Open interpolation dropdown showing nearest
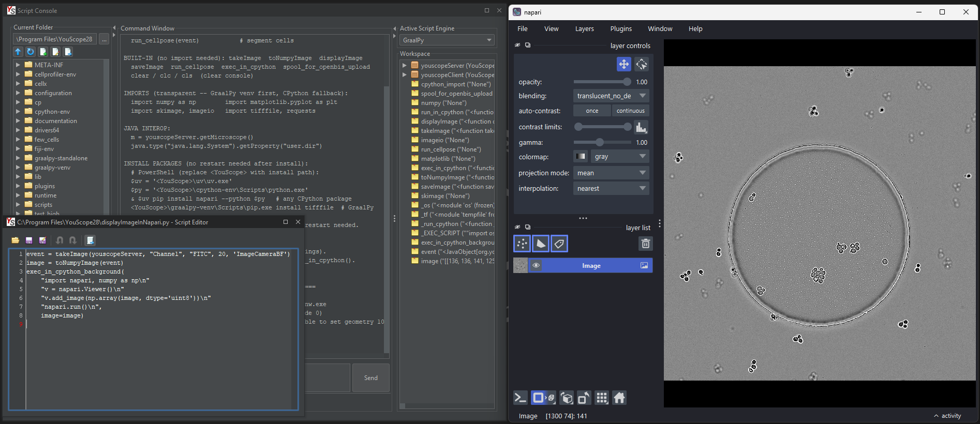Screen dimensions: 980x424 click(x=611, y=188)
